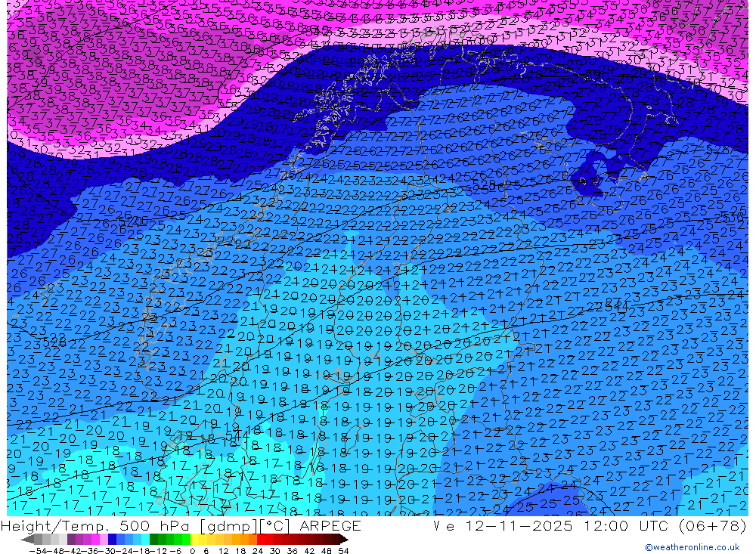Click the bright yellow swatch at 0
Image resolution: width=756 pixels, height=554 pixels.
coord(195,539)
